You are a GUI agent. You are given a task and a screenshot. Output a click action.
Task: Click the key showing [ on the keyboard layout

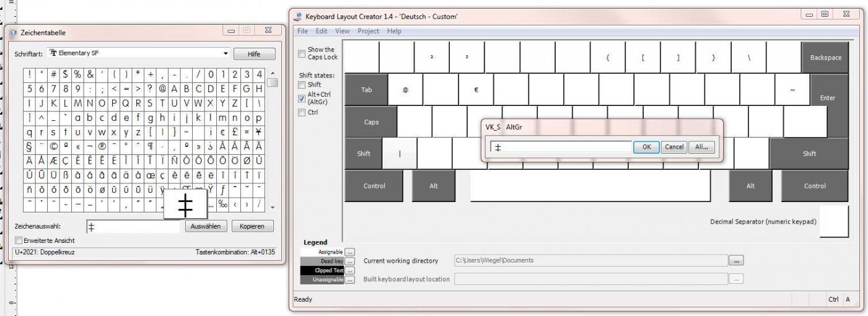642,57
